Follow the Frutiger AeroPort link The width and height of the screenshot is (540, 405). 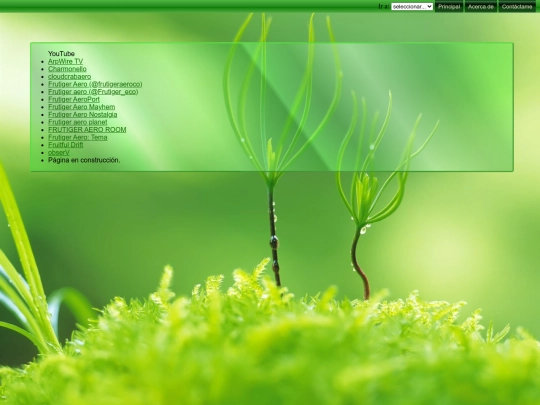74,99
